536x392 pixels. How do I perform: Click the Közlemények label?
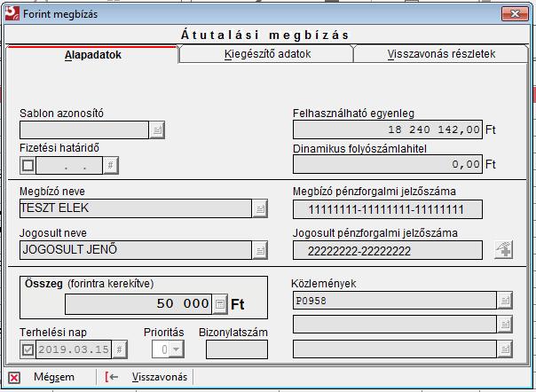click(x=323, y=283)
